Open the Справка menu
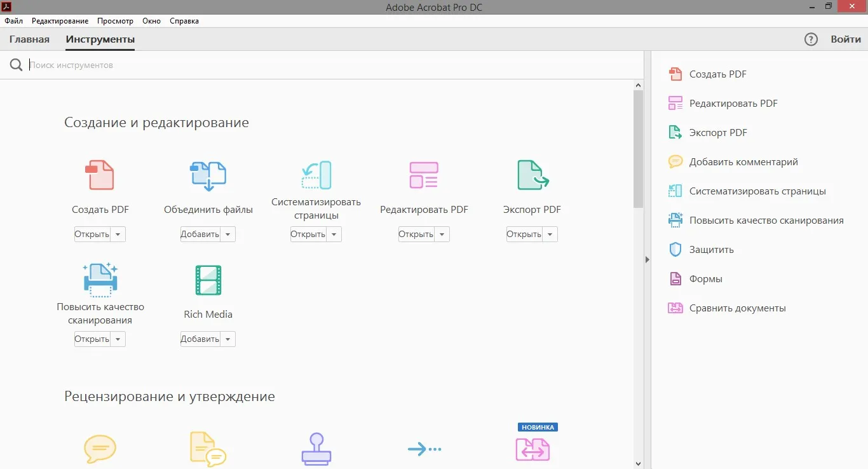The image size is (868, 469). 184,21
